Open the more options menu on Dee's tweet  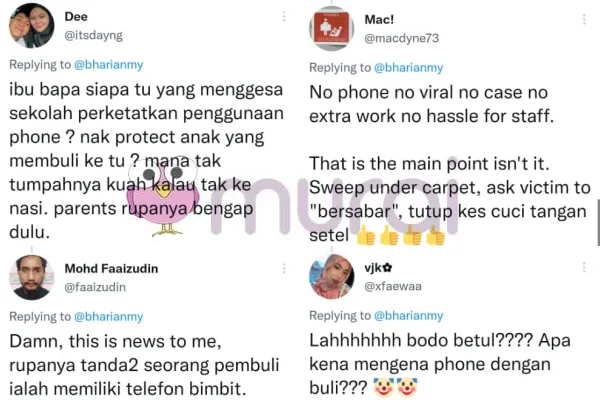(284, 16)
